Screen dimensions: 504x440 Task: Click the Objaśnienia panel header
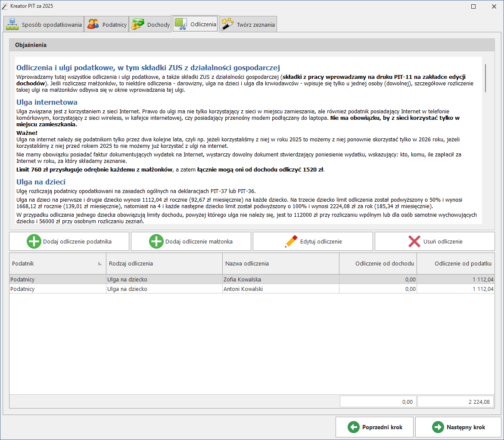(252, 45)
